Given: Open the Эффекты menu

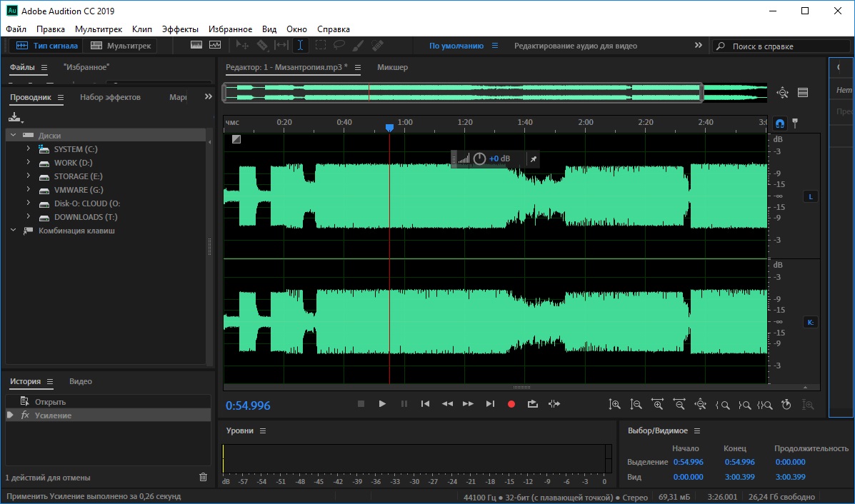Looking at the screenshot, I should pyautogui.click(x=180, y=29).
